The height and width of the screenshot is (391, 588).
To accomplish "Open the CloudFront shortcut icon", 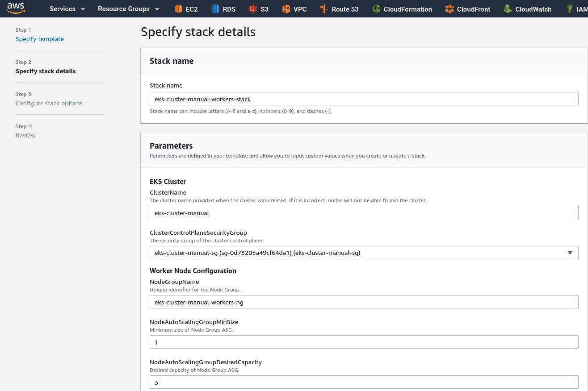I will pos(450,9).
